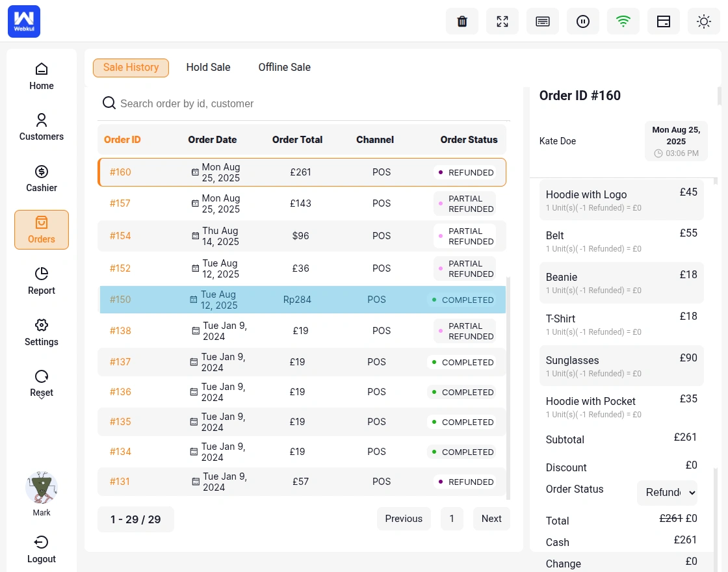Image resolution: width=728 pixels, height=572 pixels.
Task: Click Mark's user avatar
Action: coord(42,488)
